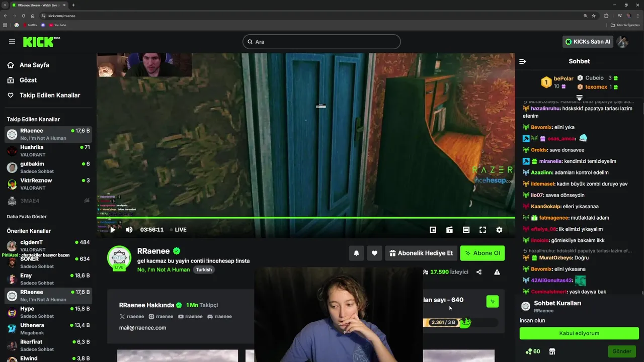Viewport: 644px width, 362px height.
Task: Open RRaenee Instagram link
Action: (161, 316)
